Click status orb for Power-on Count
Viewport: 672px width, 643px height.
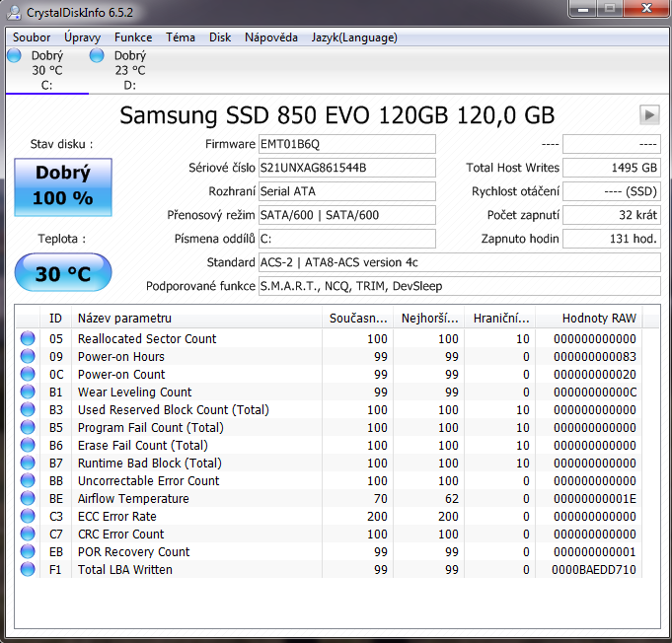pos(28,374)
